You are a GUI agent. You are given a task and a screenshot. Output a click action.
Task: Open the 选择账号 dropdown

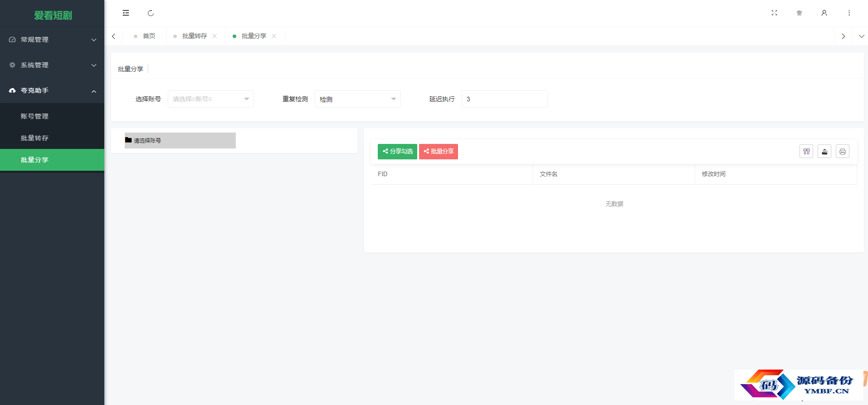(x=211, y=99)
